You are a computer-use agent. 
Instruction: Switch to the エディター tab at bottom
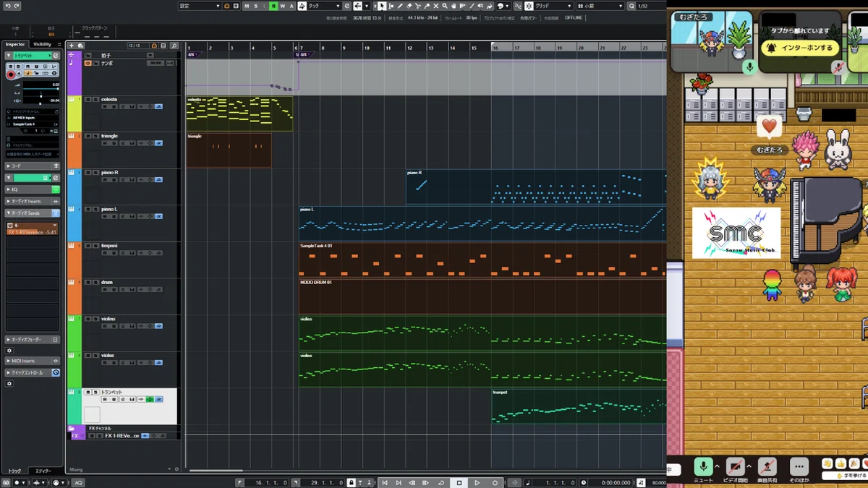point(43,471)
